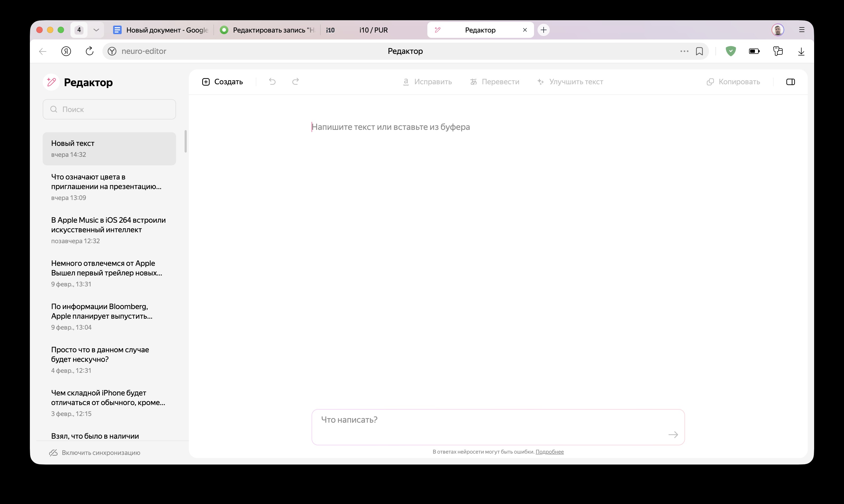Open Protect with the shield icon
844x504 pixels.
click(x=731, y=51)
